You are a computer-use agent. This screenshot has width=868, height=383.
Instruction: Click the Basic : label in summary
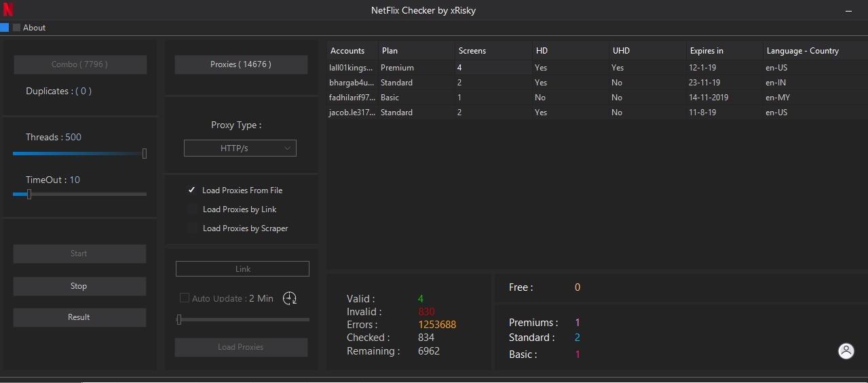[523, 355]
